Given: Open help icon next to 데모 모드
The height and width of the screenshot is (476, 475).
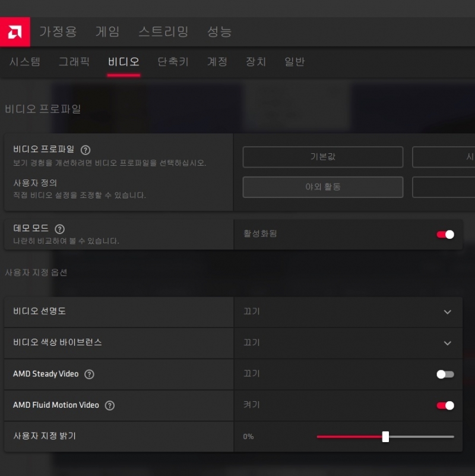Looking at the screenshot, I should tap(60, 229).
